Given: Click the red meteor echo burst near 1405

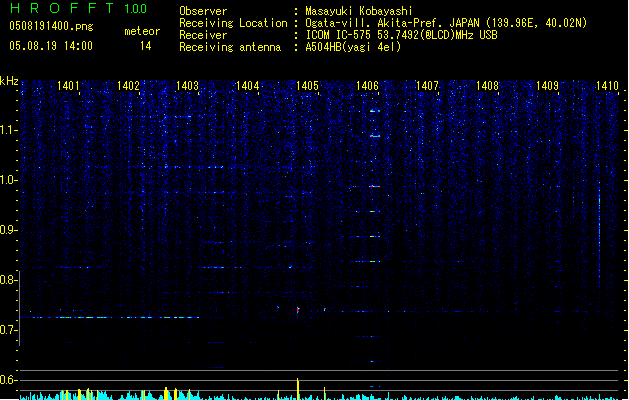Looking at the screenshot, I should (x=298, y=310).
